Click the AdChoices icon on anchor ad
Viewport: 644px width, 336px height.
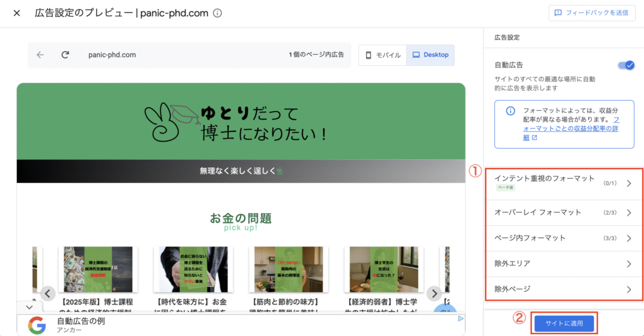click(x=461, y=318)
